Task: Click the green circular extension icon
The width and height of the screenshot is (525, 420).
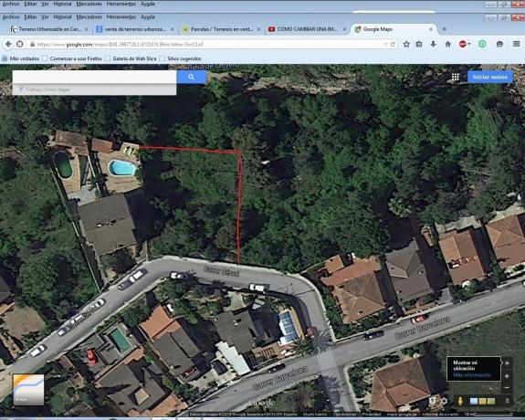Action: [482, 44]
